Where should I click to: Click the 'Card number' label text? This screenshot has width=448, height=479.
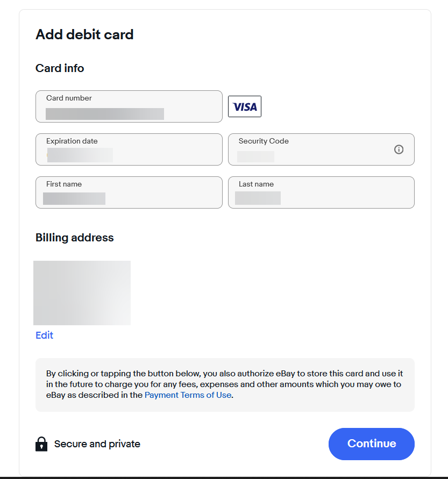tap(69, 98)
